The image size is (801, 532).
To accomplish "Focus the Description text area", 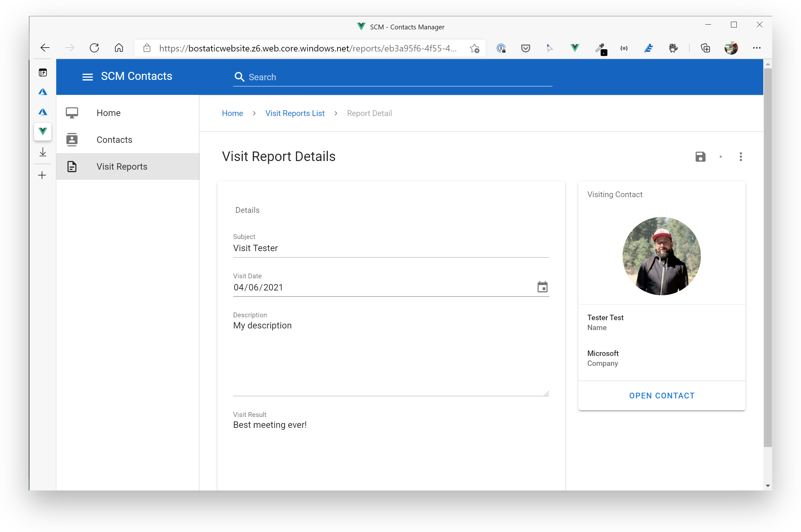I will (390, 356).
